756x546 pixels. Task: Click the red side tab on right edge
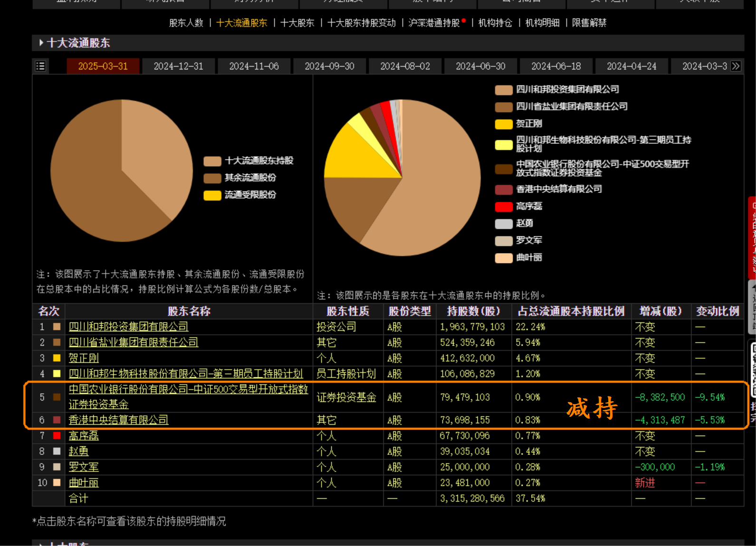click(x=752, y=237)
